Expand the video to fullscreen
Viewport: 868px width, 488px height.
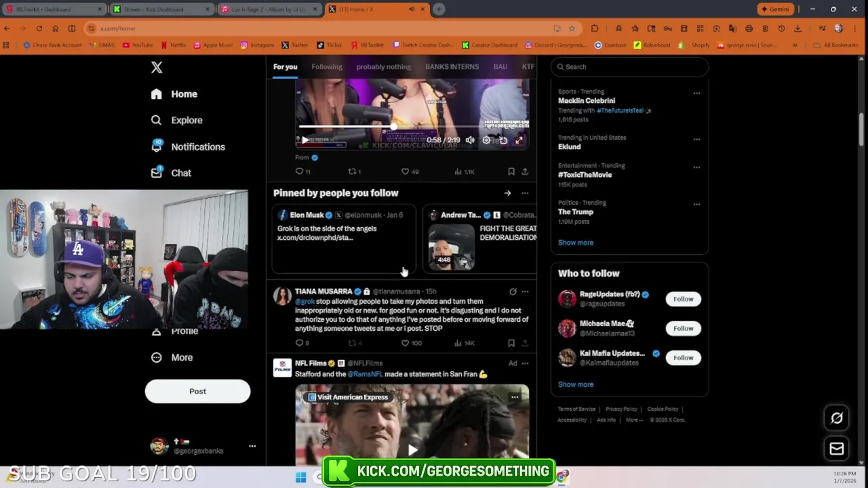[x=519, y=140]
